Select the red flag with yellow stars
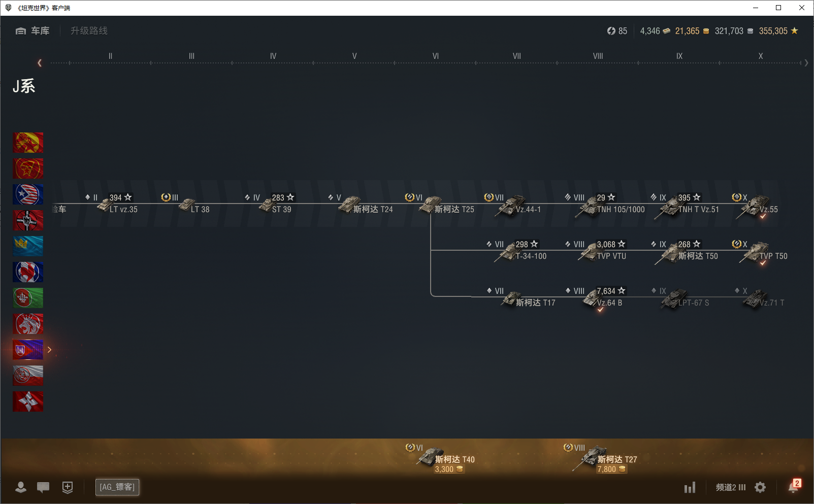814x504 pixels. click(28, 143)
